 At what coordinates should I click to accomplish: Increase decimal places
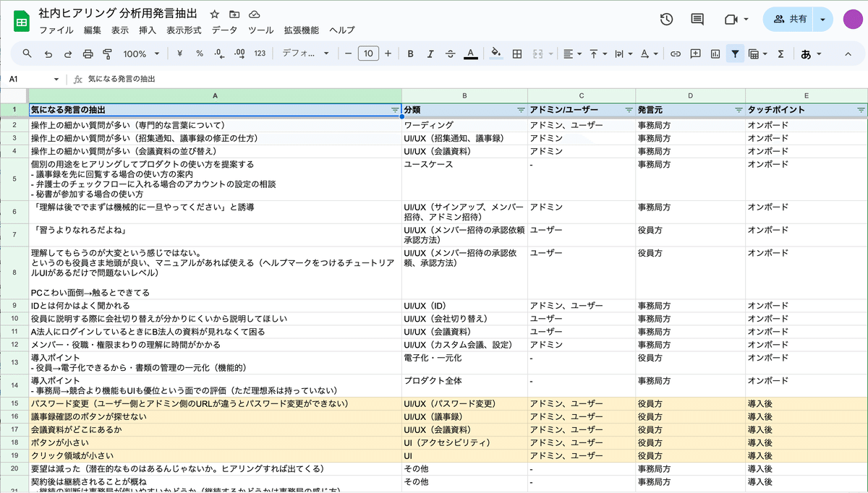[240, 53]
